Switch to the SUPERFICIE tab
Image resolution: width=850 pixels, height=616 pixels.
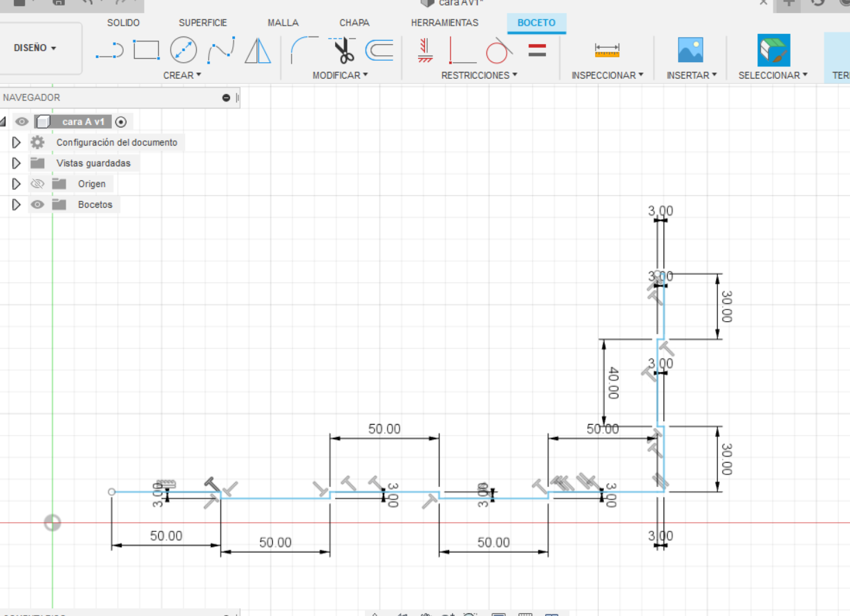[x=203, y=23]
